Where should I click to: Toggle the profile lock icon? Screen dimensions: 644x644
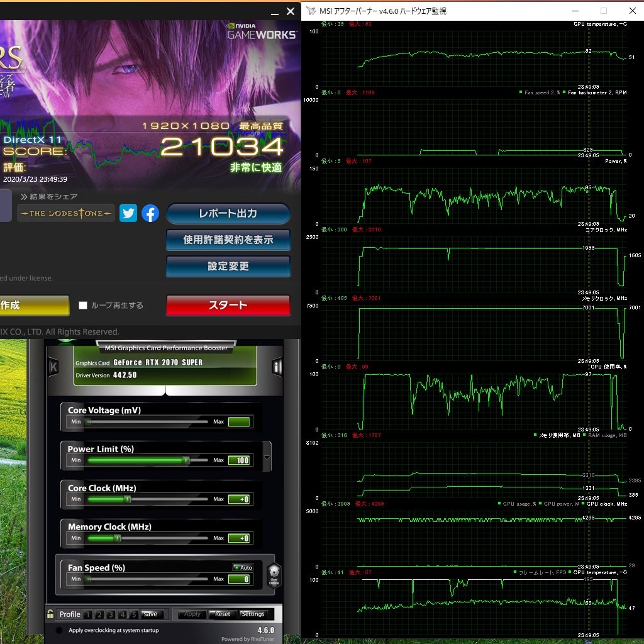pos(50,614)
